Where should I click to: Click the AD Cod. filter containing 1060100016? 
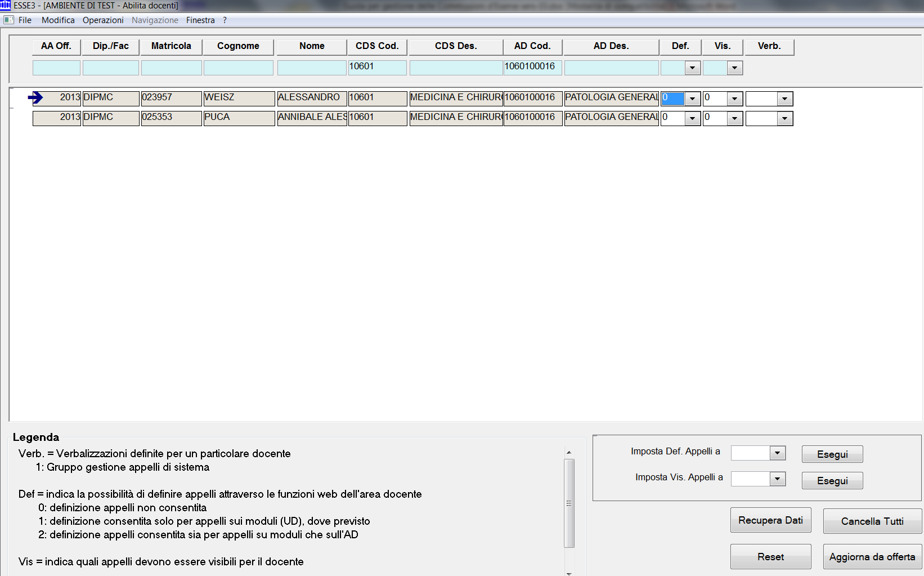click(532, 68)
